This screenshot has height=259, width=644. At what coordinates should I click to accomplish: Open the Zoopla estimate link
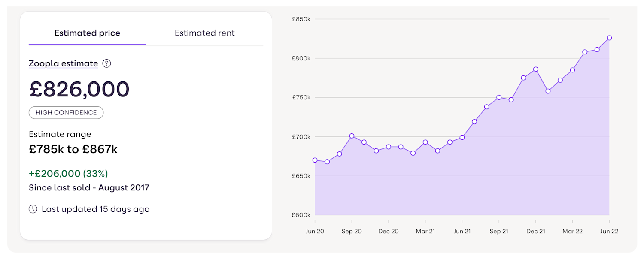coord(63,63)
